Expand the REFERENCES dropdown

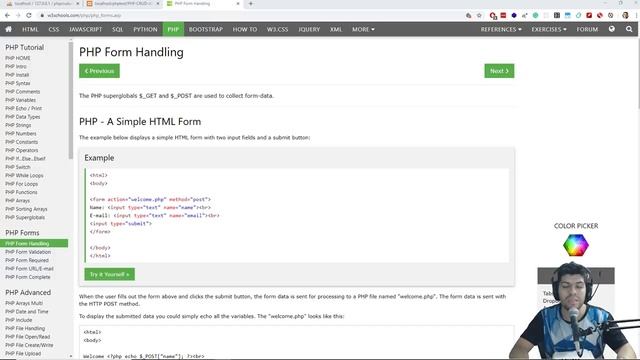tap(501, 29)
